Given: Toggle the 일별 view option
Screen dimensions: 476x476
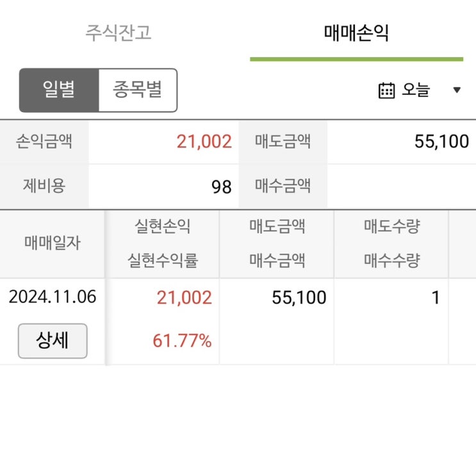Looking at the screenshot, I should 59,90.
